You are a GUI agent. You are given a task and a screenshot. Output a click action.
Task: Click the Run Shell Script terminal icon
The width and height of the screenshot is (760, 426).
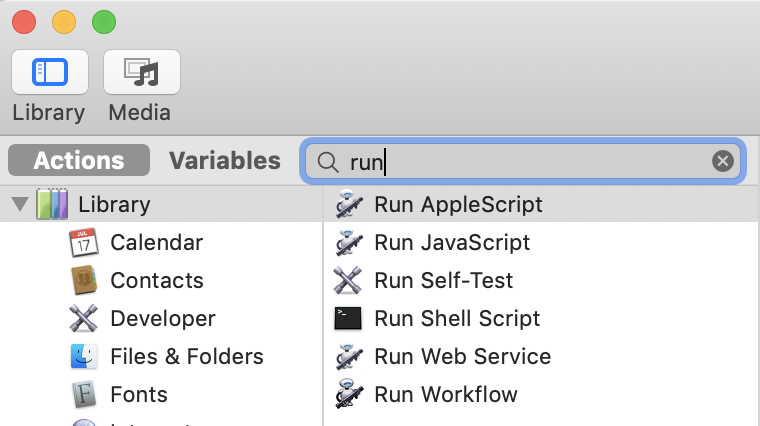348,318
